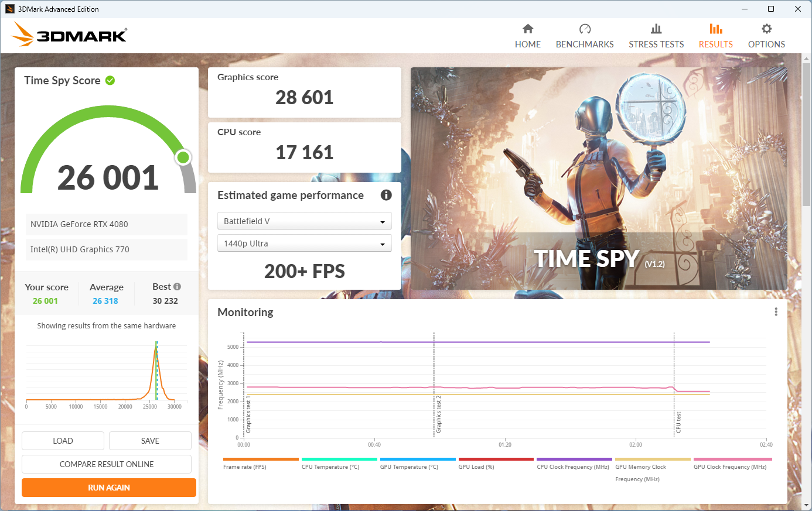Click the 3DMark logo
Screen dimensions: 812x511
point(69,35)
